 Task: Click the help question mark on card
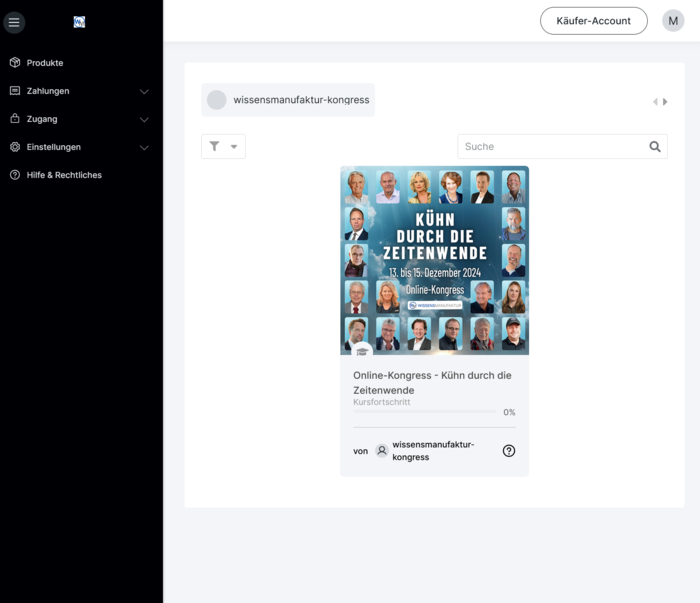point(509,451)
